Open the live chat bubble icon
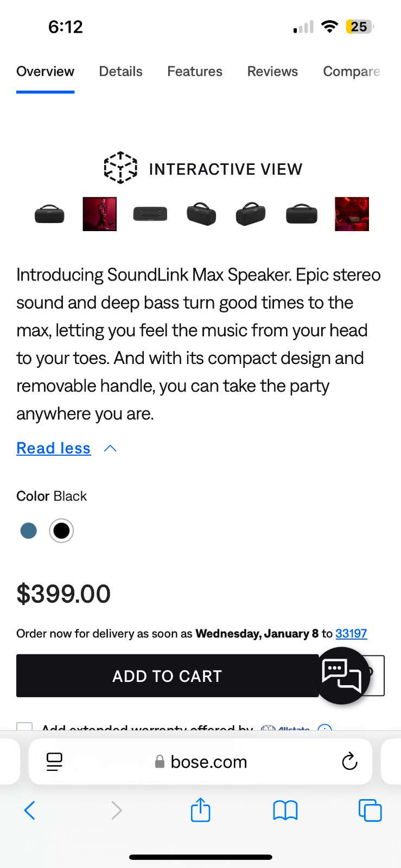This screenshot has width=401, height=868. (x=341, y=675)
